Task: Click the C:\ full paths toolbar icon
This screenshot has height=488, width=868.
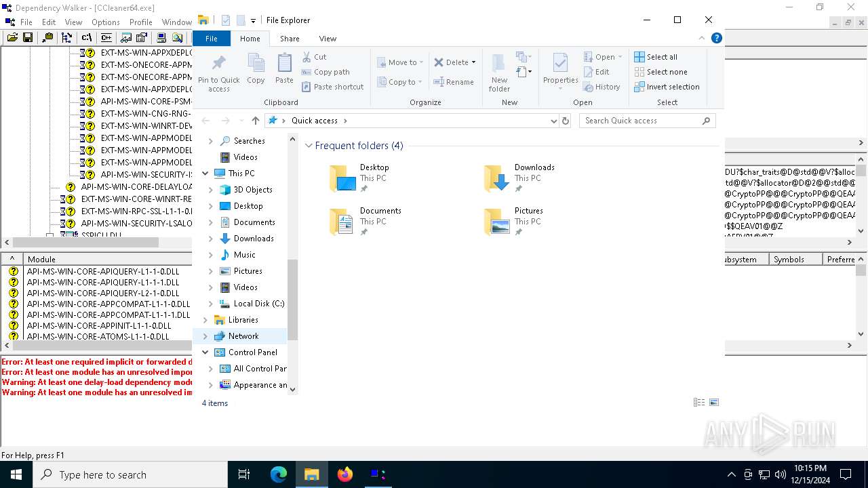Action: [x=86, y=38]
